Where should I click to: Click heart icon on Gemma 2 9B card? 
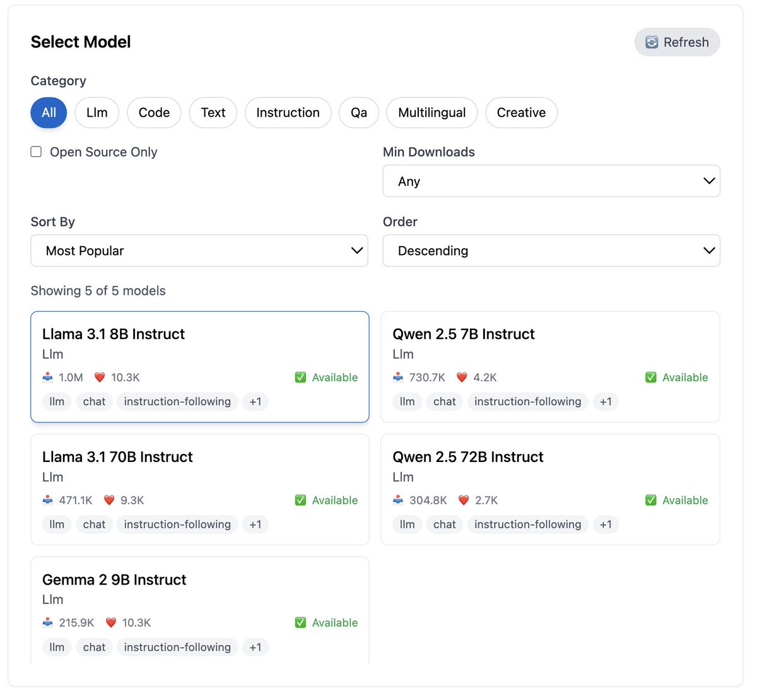click(x=111, y=622)
